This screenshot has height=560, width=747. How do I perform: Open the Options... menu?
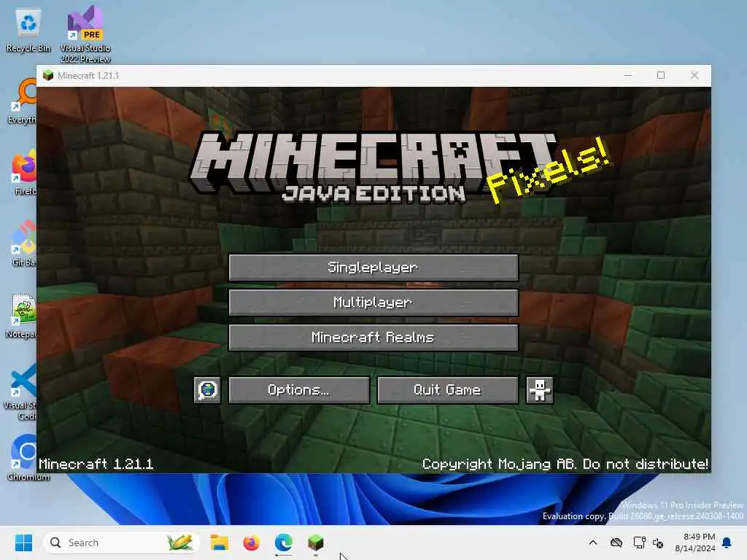[x=299, y=390]
